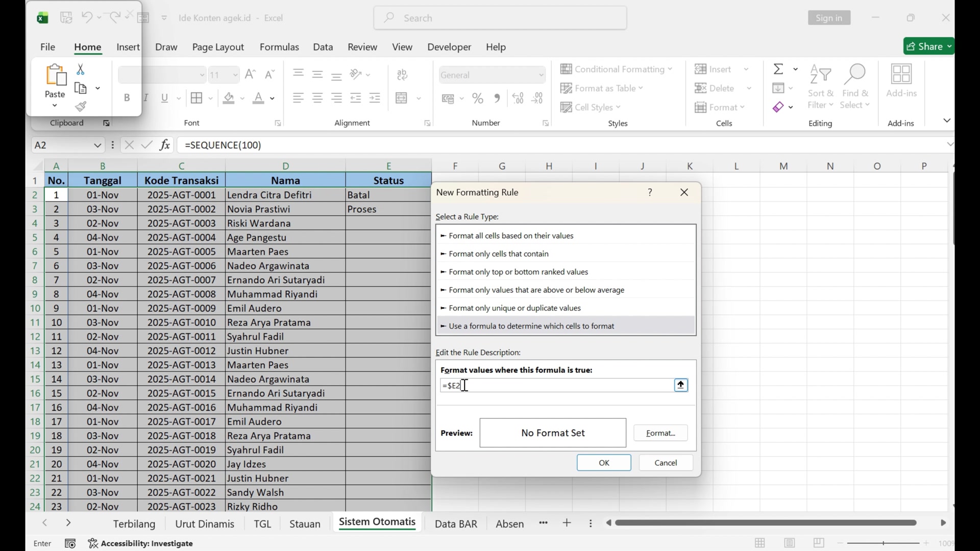980x551 pixels.
Task: Apply Comma Style format
Action: click(497, 98)
